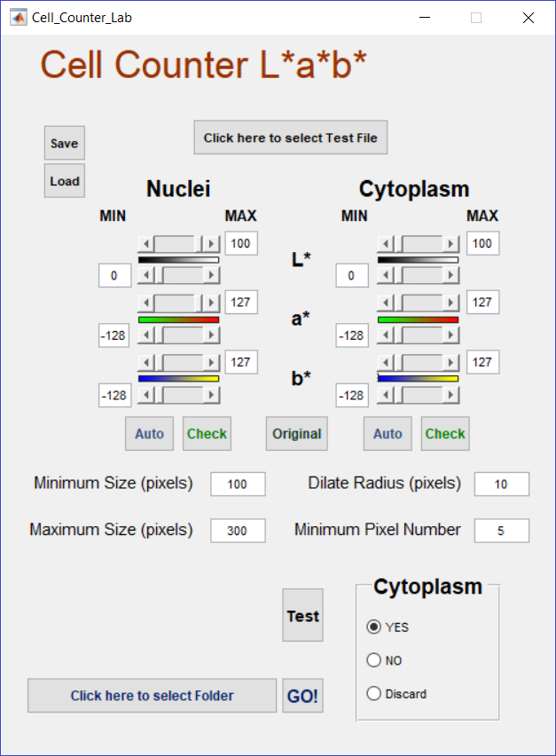Choose the Discard cytoplasm option

pyautogui.click(x=373, y=694)
